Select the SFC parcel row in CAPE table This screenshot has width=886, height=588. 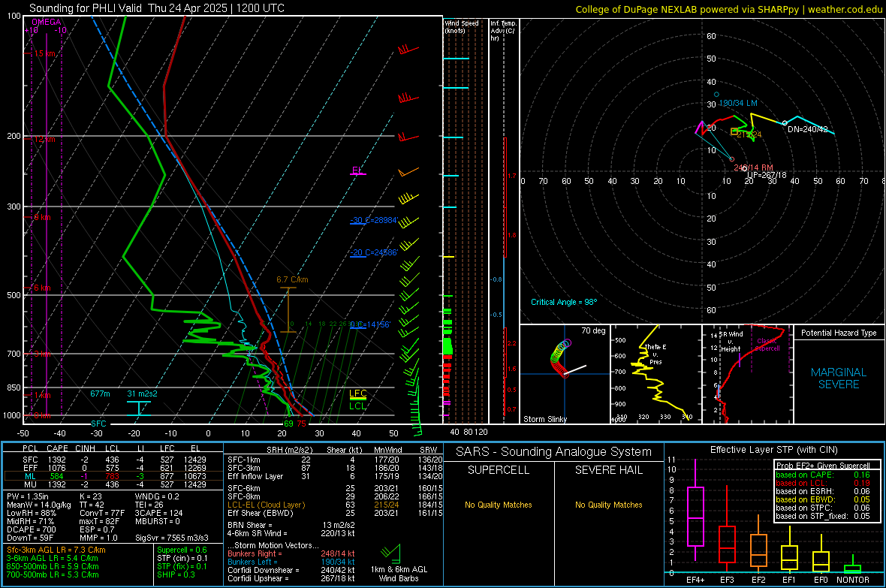pos(114,460)
